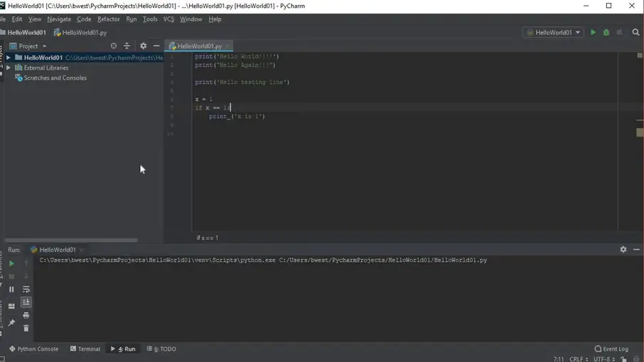This screenshot has width=644, height=362.
Task: Open the Help menu
Action: click(215, 19)
